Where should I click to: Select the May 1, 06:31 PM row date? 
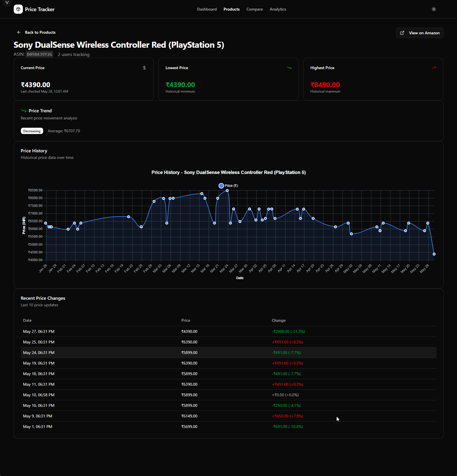pos(37,427)
